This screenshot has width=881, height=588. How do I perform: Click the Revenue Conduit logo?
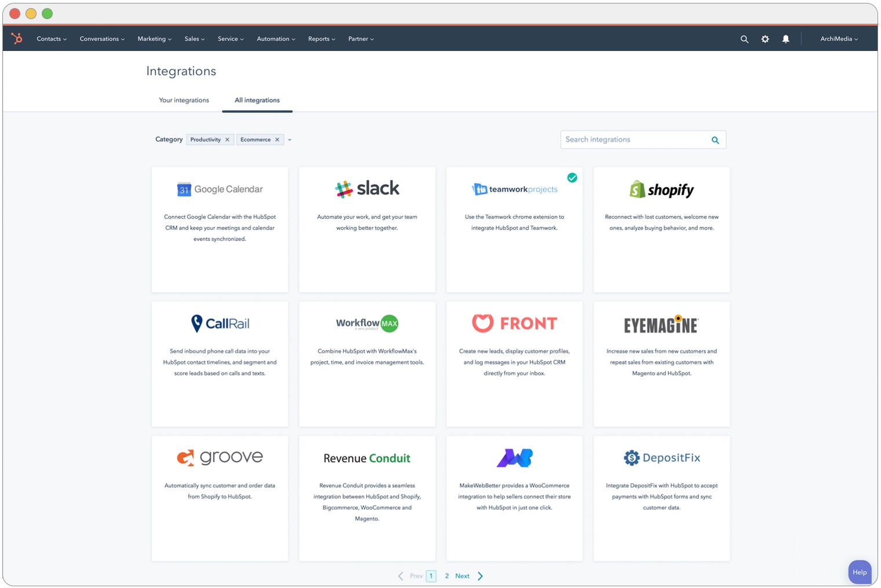pos(367,458)
